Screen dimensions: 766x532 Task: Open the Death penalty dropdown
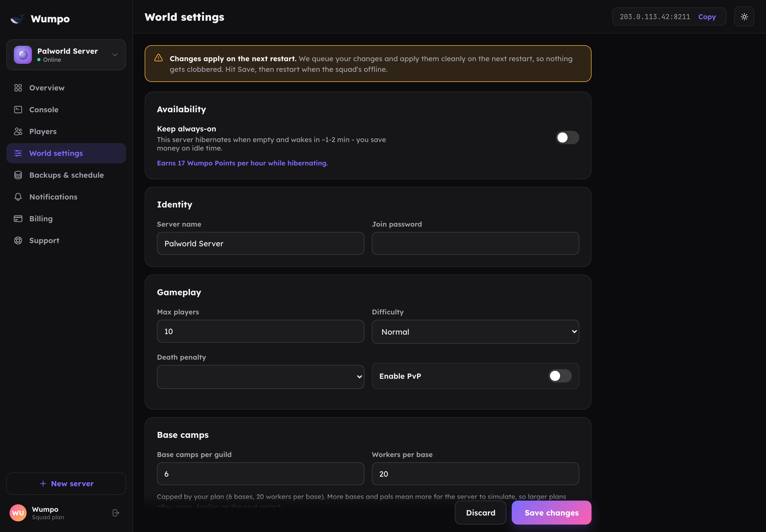(260, 377)
